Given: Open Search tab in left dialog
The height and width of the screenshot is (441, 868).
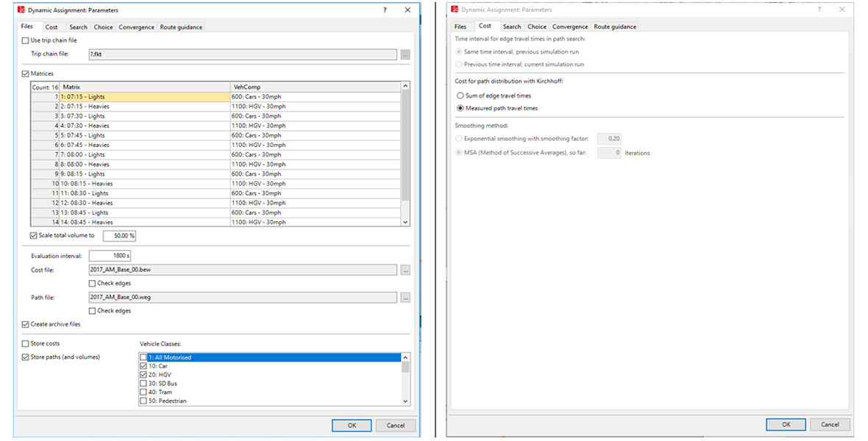Looking at the screenshot, I should click(78, 27).
